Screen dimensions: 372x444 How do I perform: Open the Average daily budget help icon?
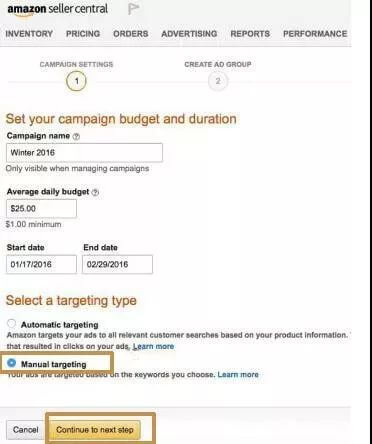coord(95,192)
